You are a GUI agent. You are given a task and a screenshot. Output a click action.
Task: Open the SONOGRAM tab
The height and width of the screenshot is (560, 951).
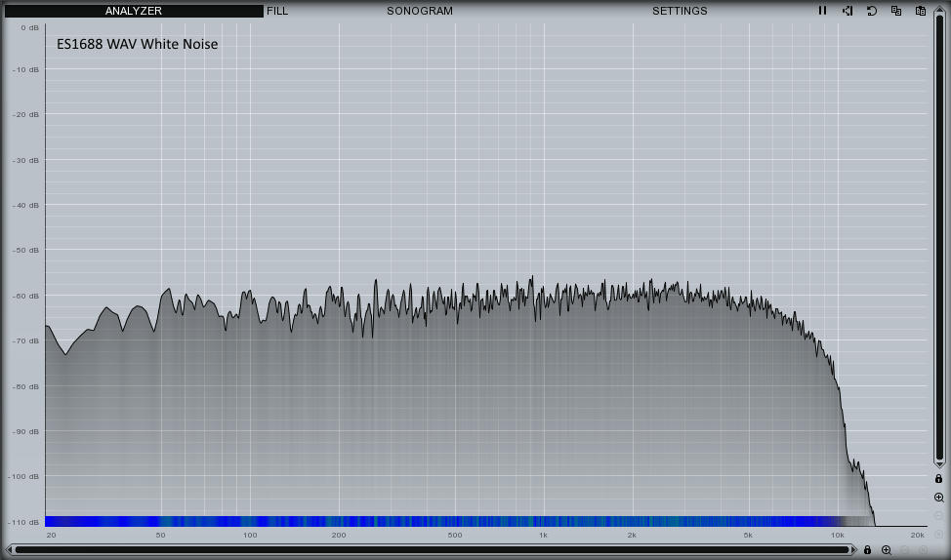(x=420, y=11)
